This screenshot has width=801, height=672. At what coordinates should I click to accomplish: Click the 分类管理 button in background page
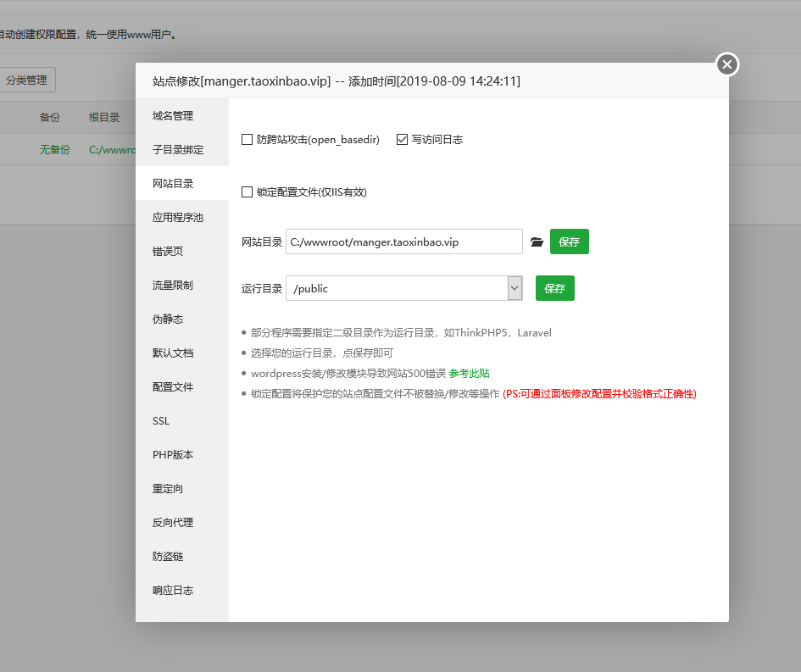[x=26, y=81]
